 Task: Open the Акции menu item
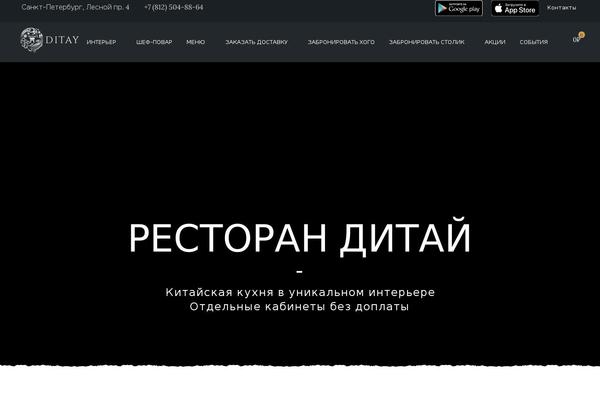(x=495, y=42)
